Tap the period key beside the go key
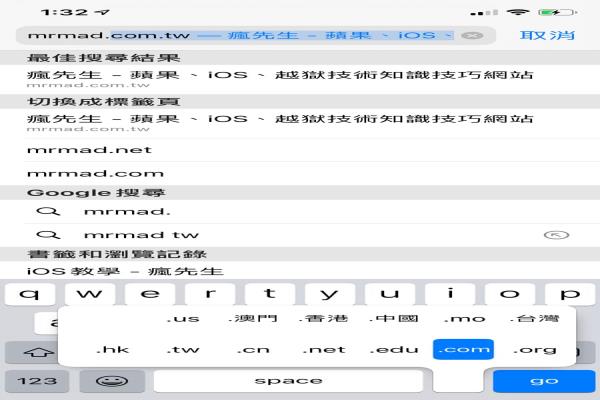 pos(458,381)
